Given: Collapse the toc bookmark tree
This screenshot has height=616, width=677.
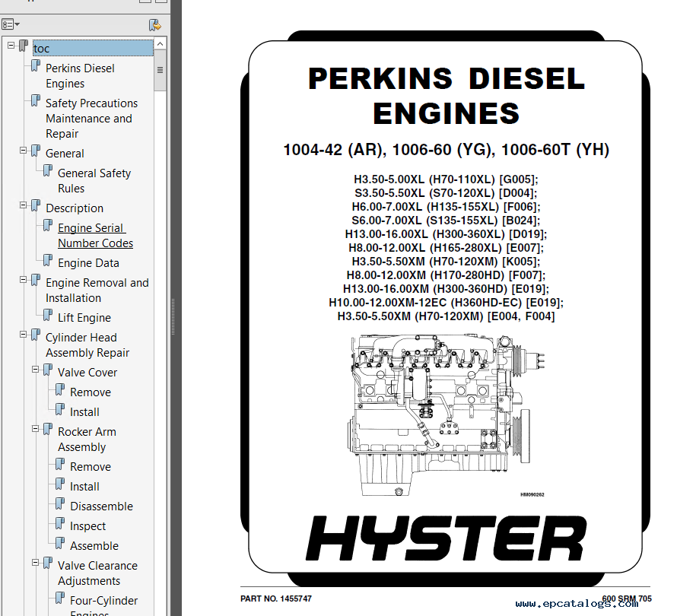Looking at the screenshot, I should [11, 44].
